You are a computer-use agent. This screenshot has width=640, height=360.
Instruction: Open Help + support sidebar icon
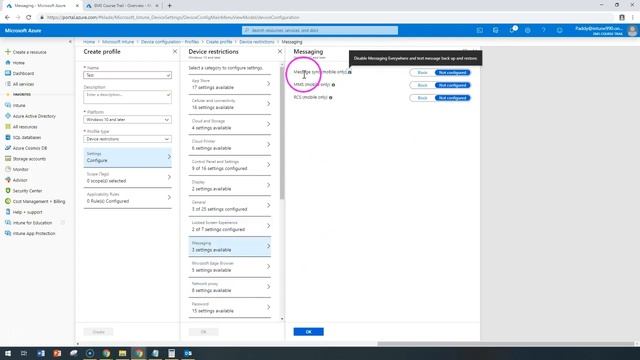tap(7, 212)
